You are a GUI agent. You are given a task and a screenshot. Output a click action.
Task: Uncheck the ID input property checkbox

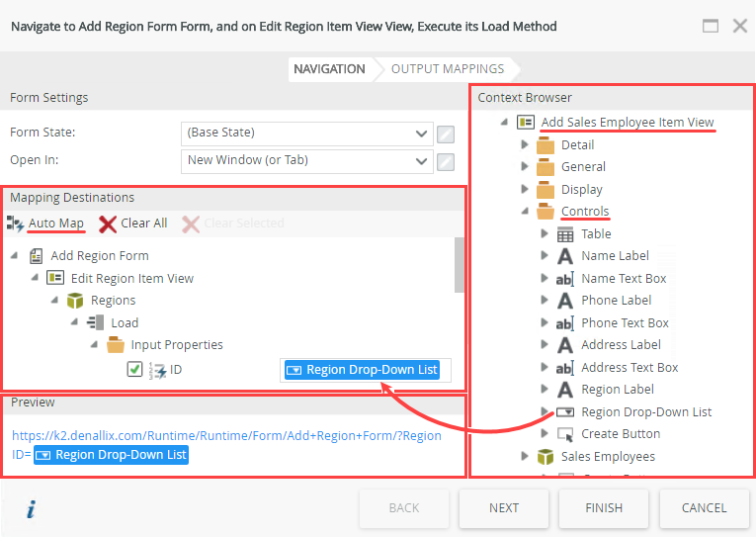click(135, 370)
